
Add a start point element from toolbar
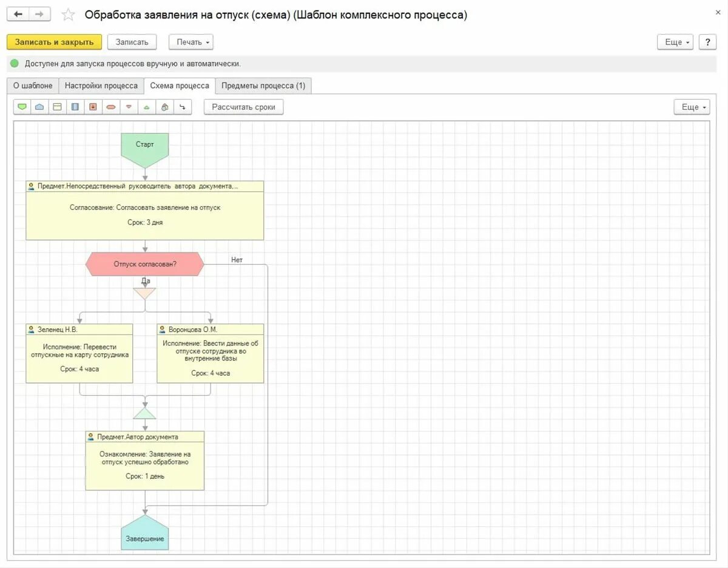[x=22, y=107]
